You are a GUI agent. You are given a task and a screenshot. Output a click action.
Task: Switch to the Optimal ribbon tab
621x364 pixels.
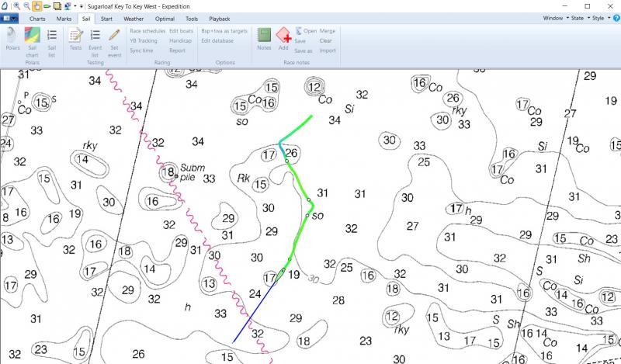point(165,17)
